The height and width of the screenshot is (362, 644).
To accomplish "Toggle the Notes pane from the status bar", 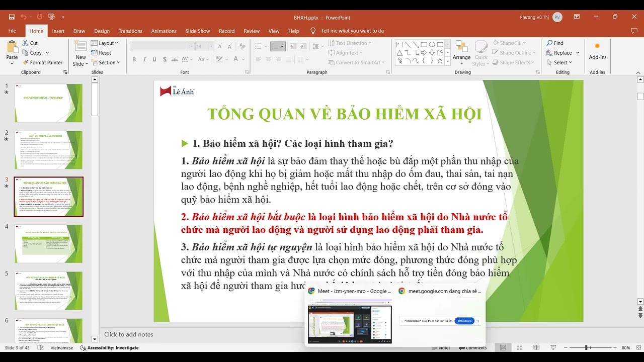I will [441, 347].
